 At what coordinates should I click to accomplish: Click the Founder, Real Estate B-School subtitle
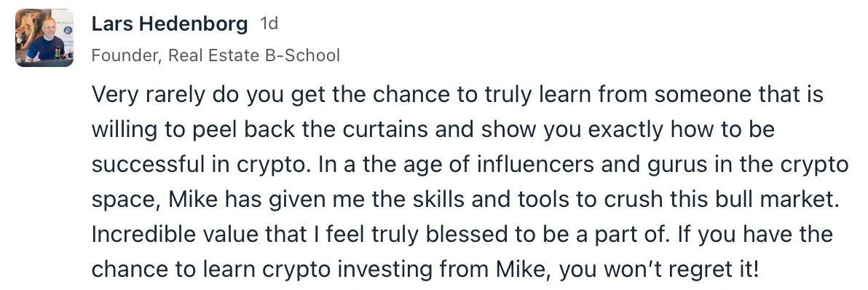coord(216,55)
